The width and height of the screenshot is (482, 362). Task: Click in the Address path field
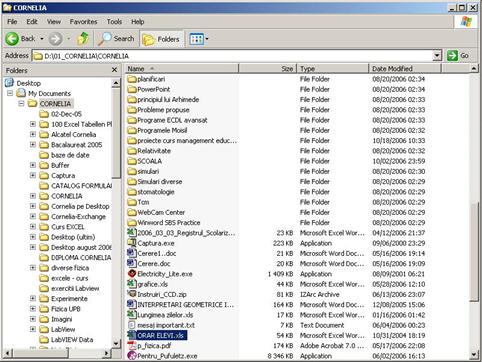click(232, 56)
